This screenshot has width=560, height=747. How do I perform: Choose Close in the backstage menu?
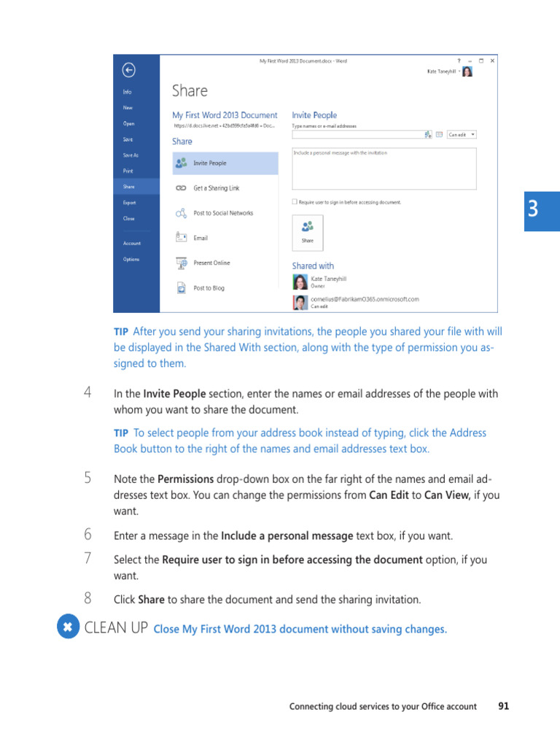pyautogui.click(x=128, y=219)
